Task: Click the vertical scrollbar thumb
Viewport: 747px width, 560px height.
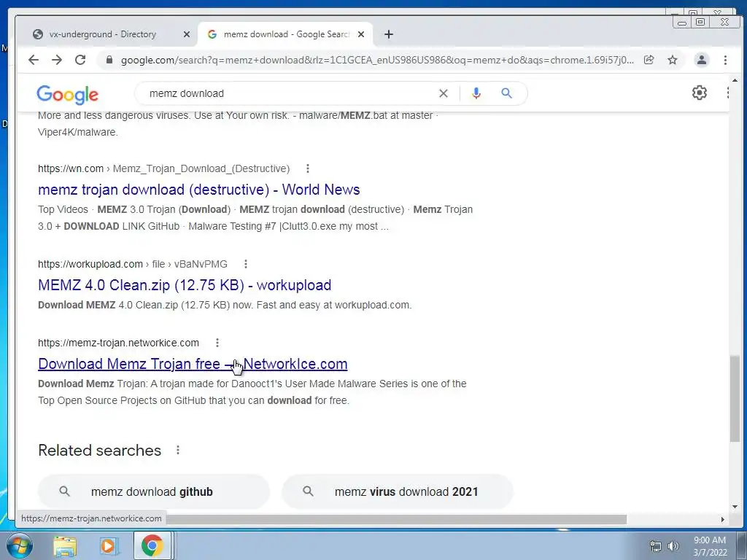Action: pyautogui.click(x=734, y=399)
